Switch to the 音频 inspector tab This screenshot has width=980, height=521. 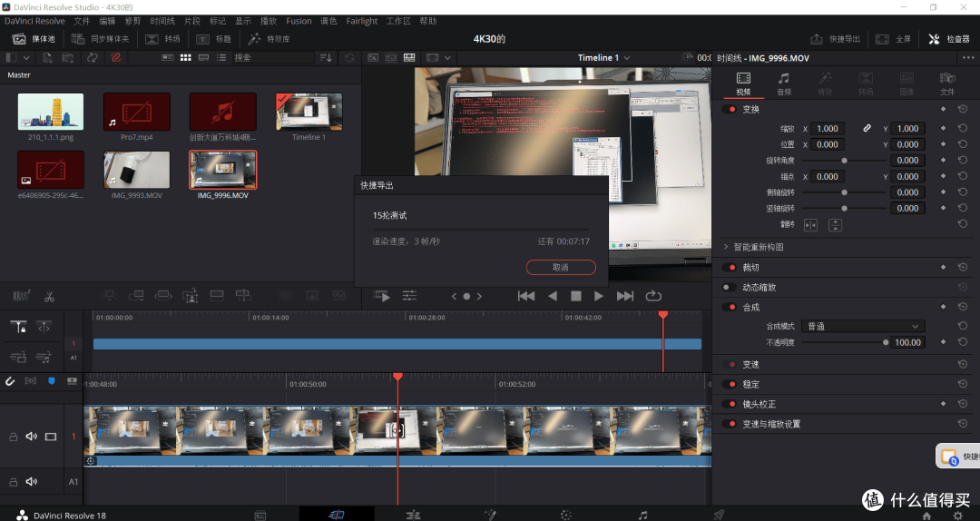(x=784, y=84)
